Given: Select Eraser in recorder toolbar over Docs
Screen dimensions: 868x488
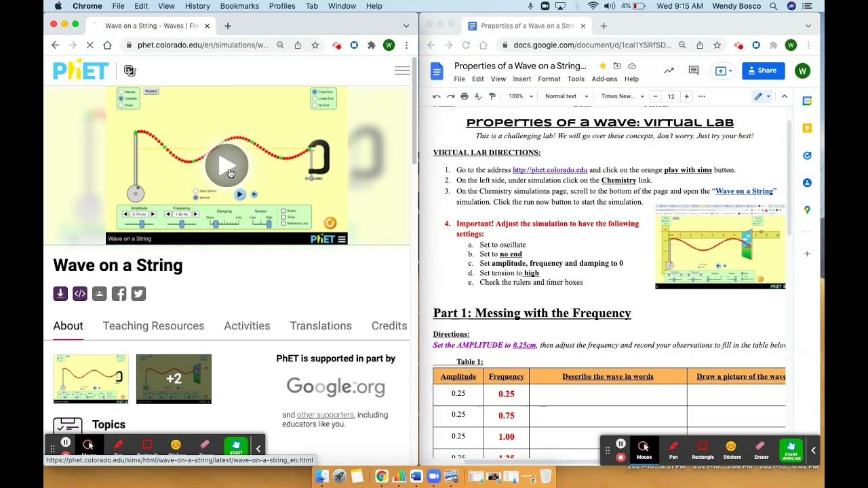Looking at the screenshot, I should [x=761, y=449].
